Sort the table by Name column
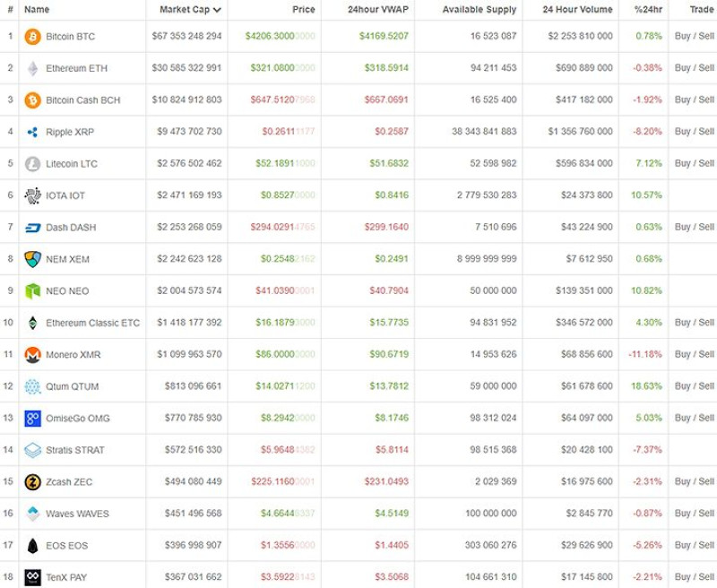This screenshot has height=588, width=717. click(37, 10)
